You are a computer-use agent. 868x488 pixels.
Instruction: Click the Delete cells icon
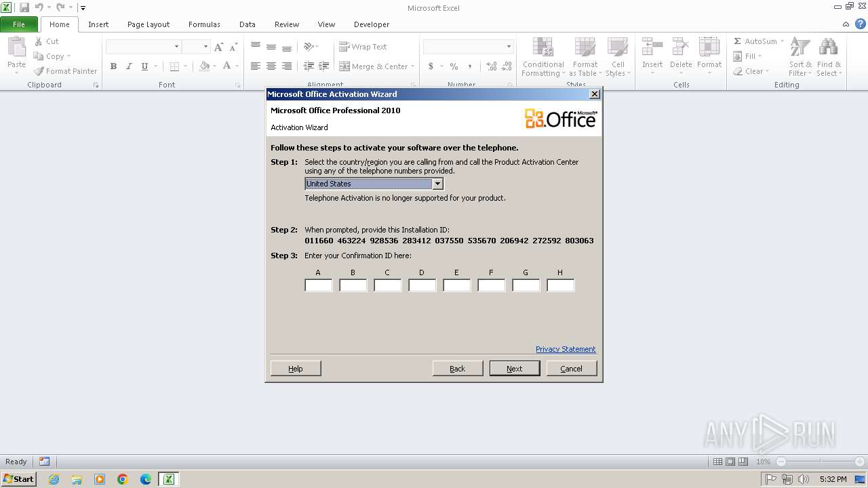[681, 47]
